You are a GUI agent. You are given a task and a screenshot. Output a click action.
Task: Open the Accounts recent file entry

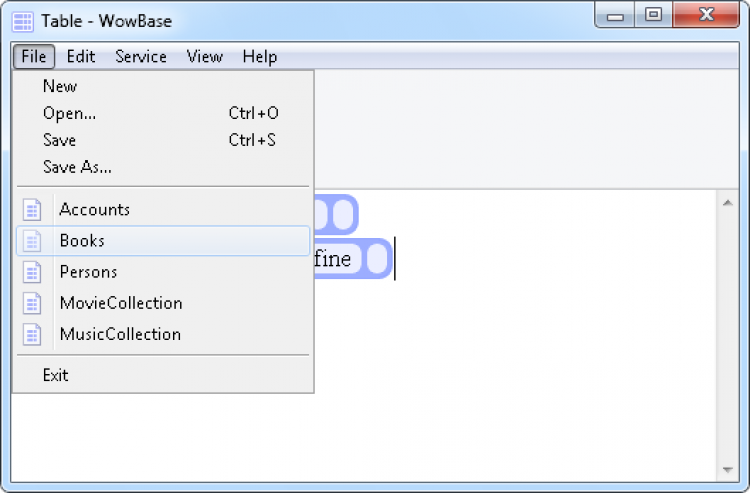pyautogui.click(x=95, y=210)
